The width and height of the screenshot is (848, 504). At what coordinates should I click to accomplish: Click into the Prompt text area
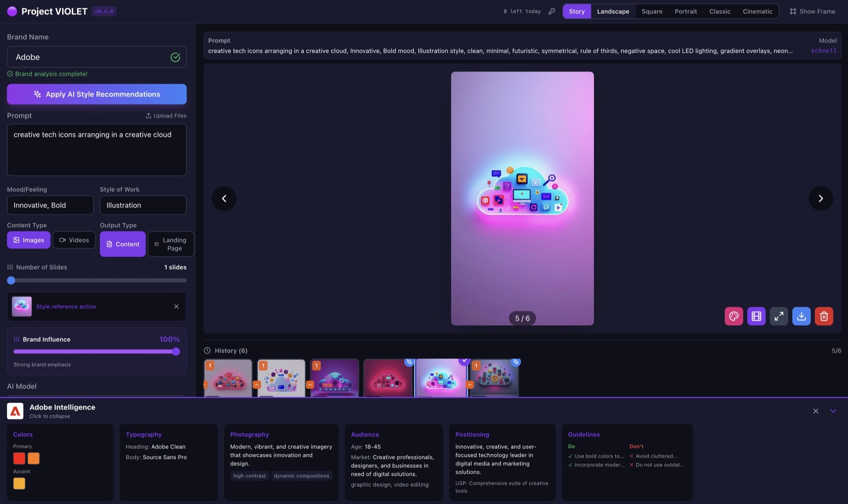[97, 150]
